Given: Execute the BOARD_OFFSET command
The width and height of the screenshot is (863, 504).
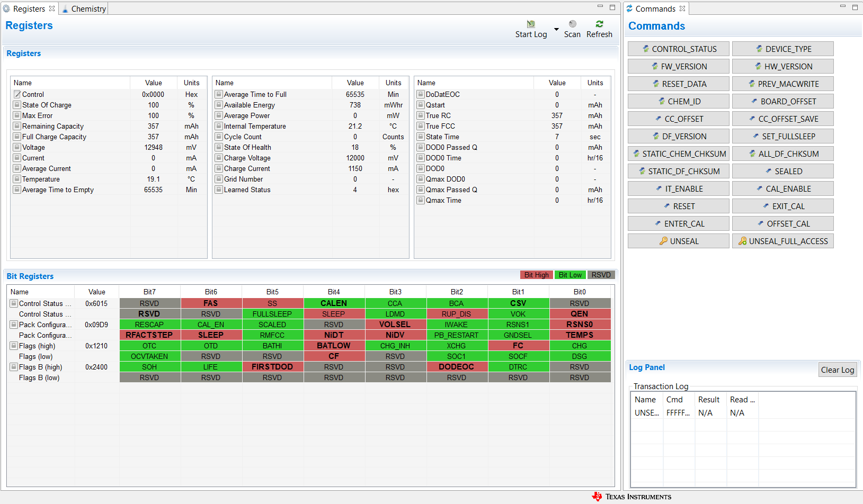Looking at the screenshot, I should [783, 101].
